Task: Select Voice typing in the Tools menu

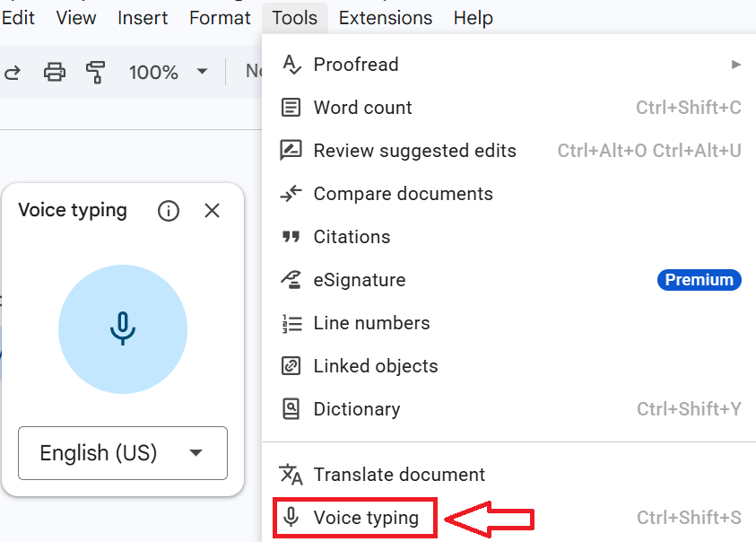Action: point(510,518)
